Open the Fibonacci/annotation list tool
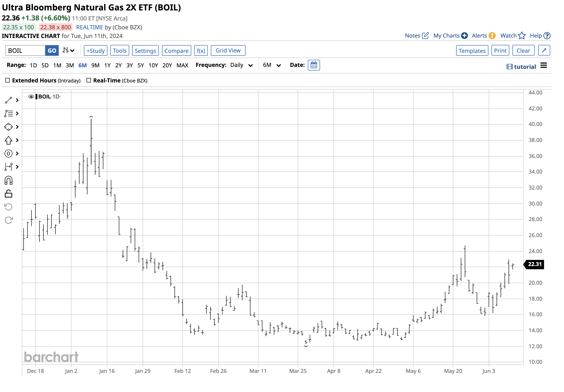Viewport: 564px width, 392px height. pyautogui.click(x=9, y=114)
